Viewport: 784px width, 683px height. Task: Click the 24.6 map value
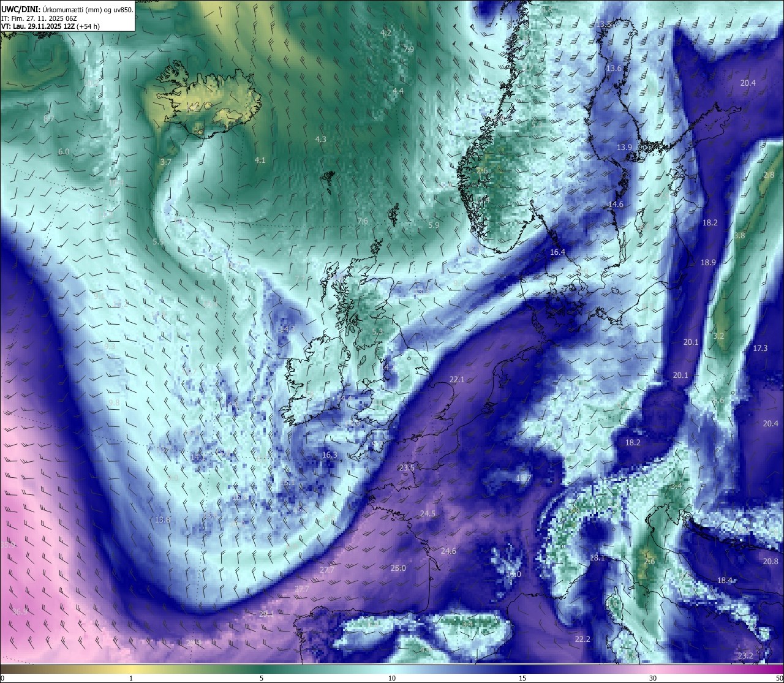(448, 551)
